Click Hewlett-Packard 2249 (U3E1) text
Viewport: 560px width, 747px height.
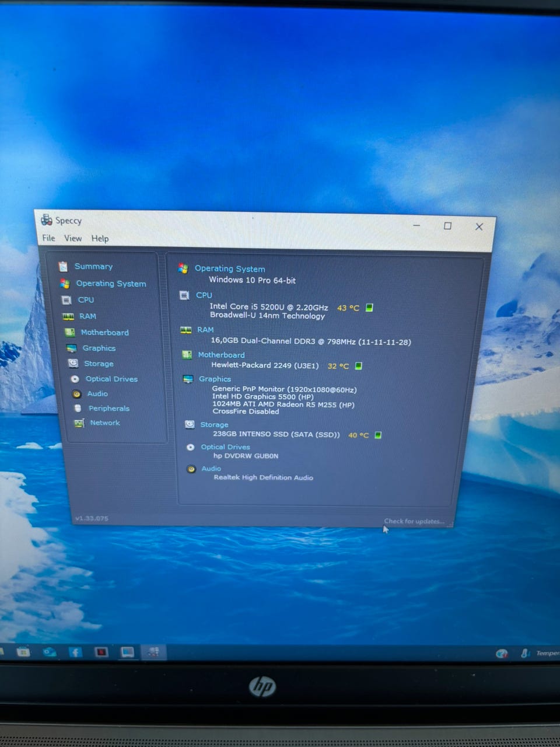point(265,365)
